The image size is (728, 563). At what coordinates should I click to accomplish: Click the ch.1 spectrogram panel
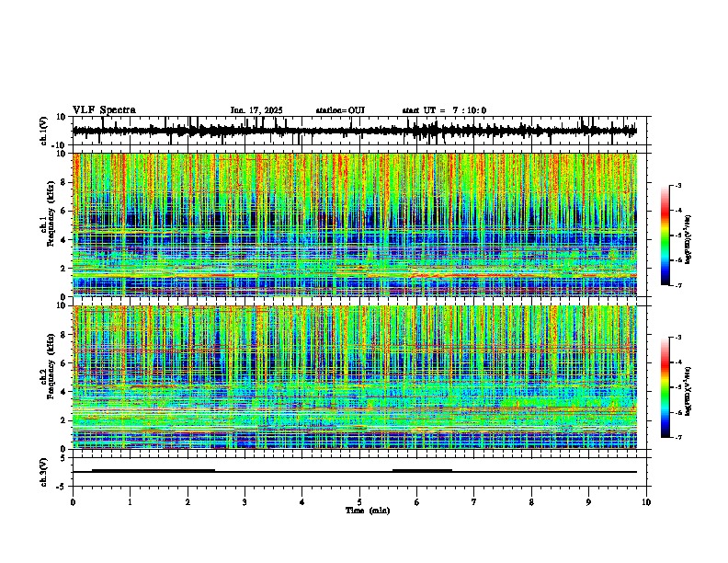pos(355,224)
